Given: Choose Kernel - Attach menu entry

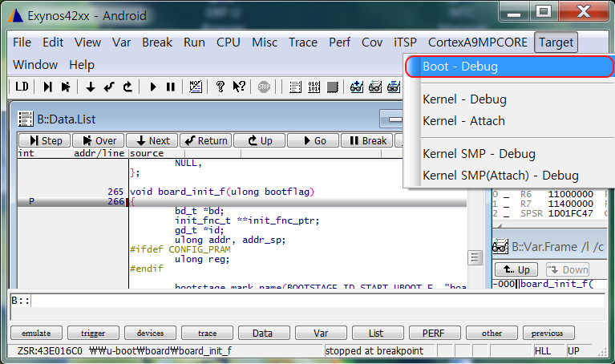Looking at the screenshot, I should pos(463,121).
